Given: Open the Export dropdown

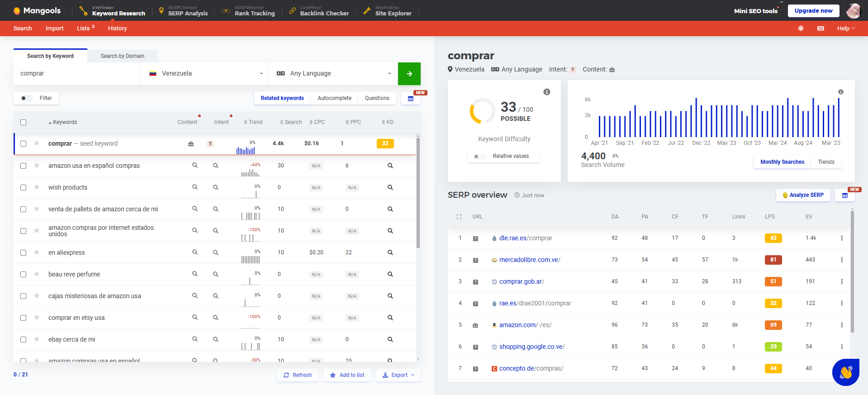Looking at the screenshot, I should point(398,375).
